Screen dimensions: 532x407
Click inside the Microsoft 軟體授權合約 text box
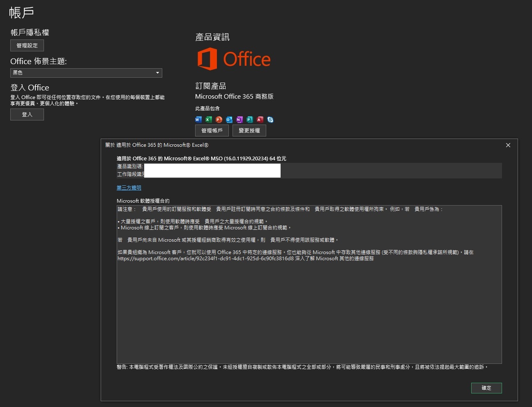coord(309,284)
